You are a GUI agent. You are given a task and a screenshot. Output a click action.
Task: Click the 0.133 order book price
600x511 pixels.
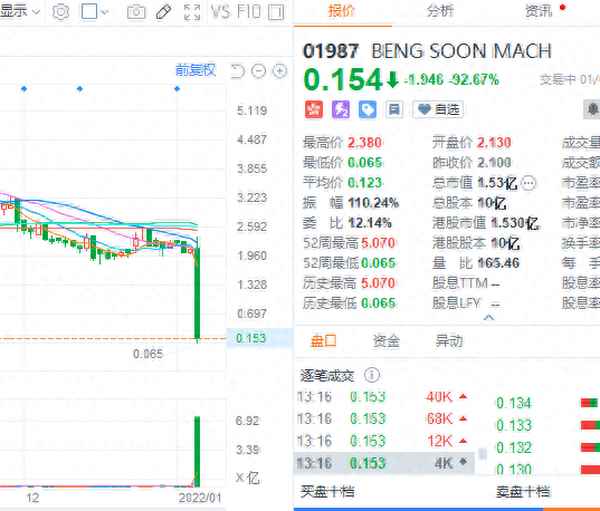pyautogui.click(x=514, y=425)
